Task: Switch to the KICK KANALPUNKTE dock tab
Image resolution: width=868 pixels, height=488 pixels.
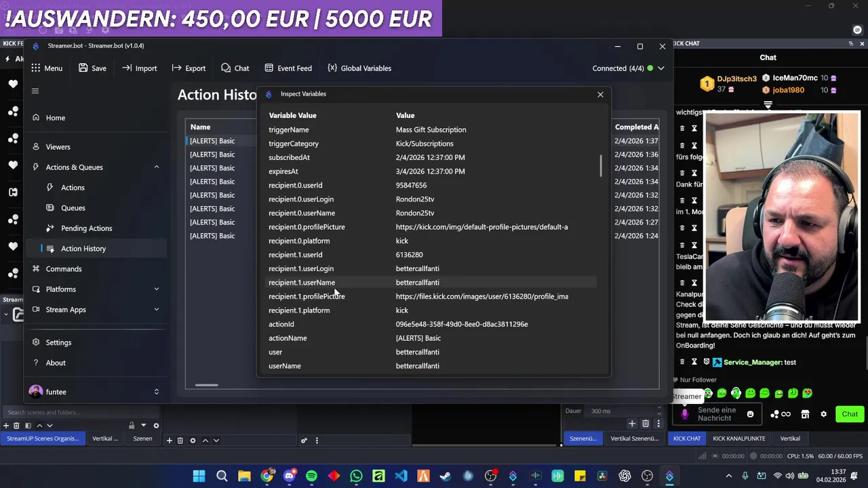Action: (x=738, y=439)
